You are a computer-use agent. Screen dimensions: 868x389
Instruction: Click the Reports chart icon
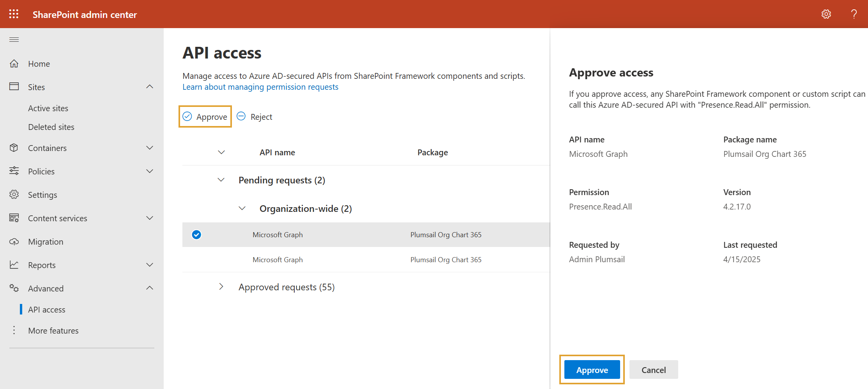click(14, 265)
